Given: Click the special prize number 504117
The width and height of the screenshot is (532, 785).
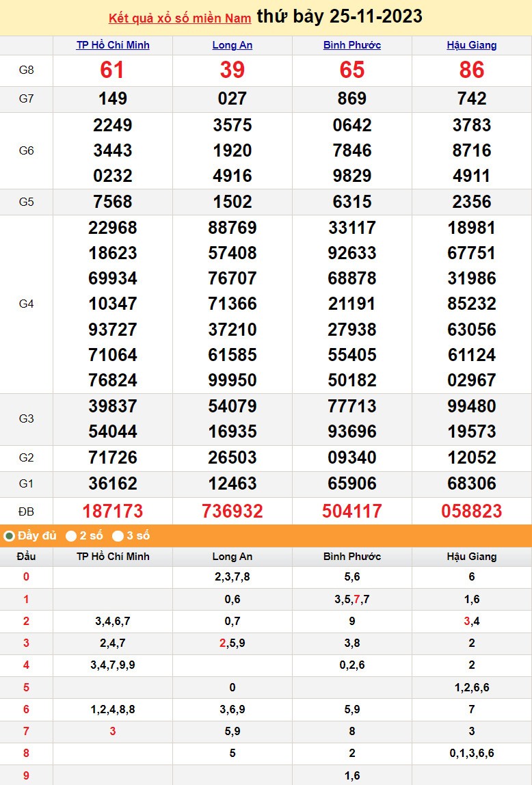Looking at the screenshot, I should [x=352, y=511].
